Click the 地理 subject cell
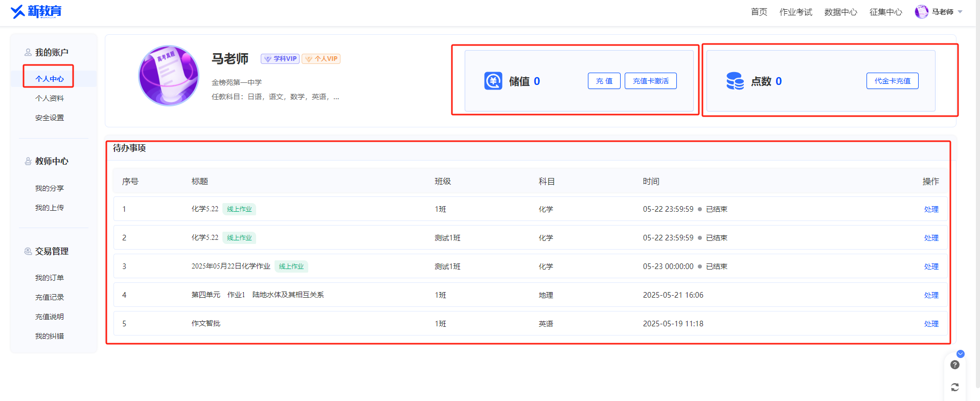 [546, 295]
